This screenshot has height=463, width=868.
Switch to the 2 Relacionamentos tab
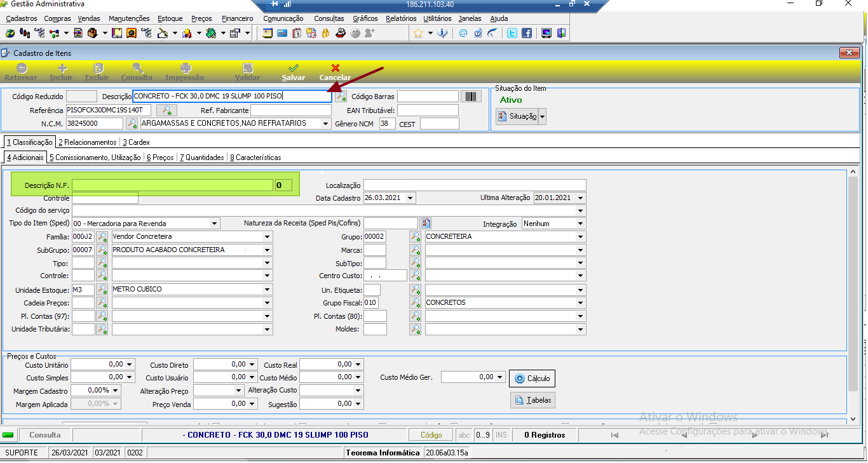point(88,142)
